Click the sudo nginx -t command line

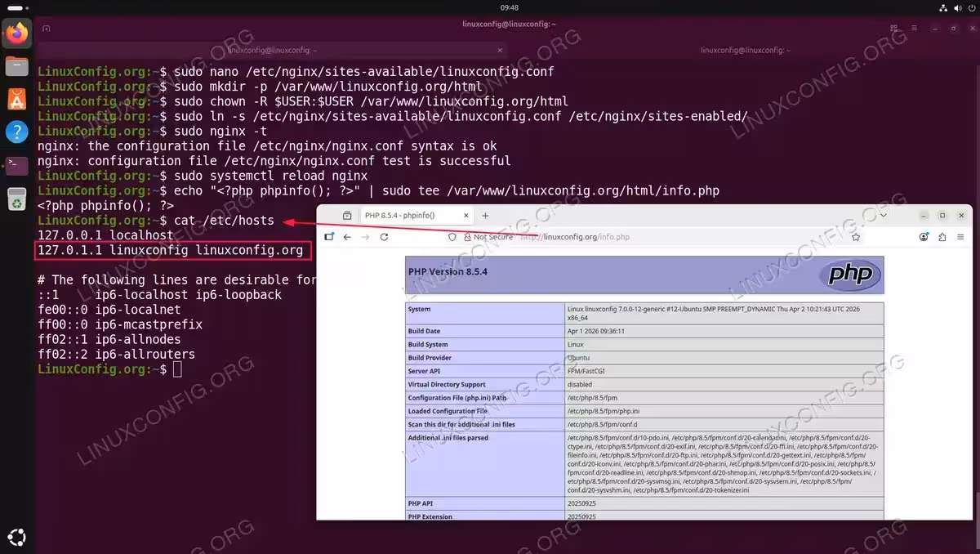click(220, 131)
